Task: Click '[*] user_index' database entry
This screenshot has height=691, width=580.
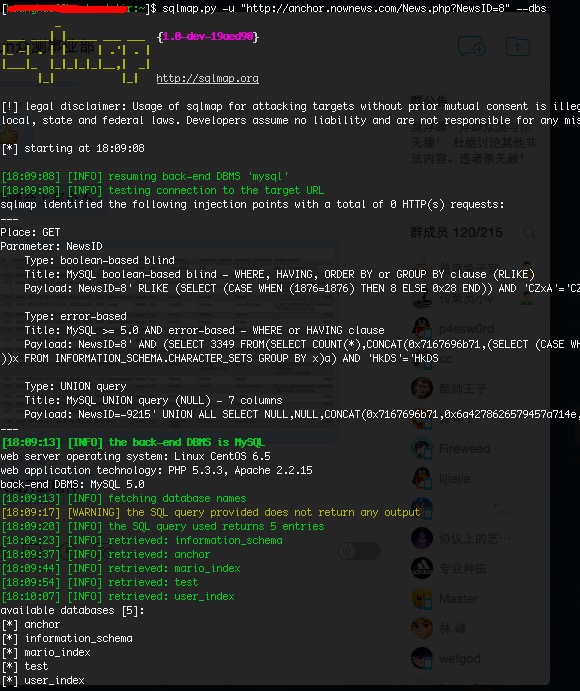Action: 43,681
